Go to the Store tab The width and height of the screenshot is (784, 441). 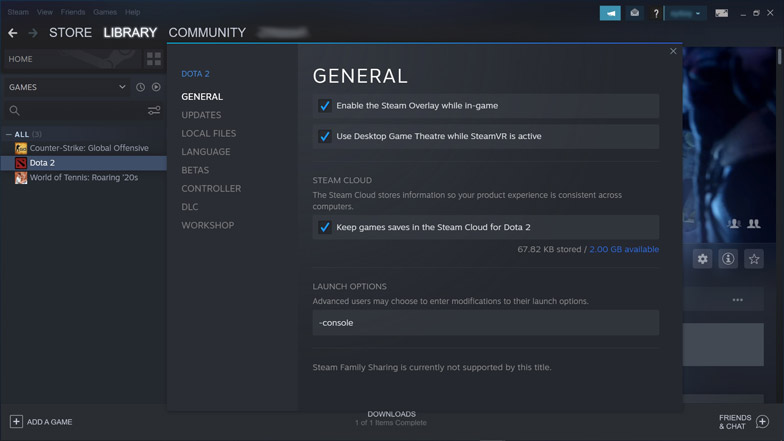click(x=70, y=32)
